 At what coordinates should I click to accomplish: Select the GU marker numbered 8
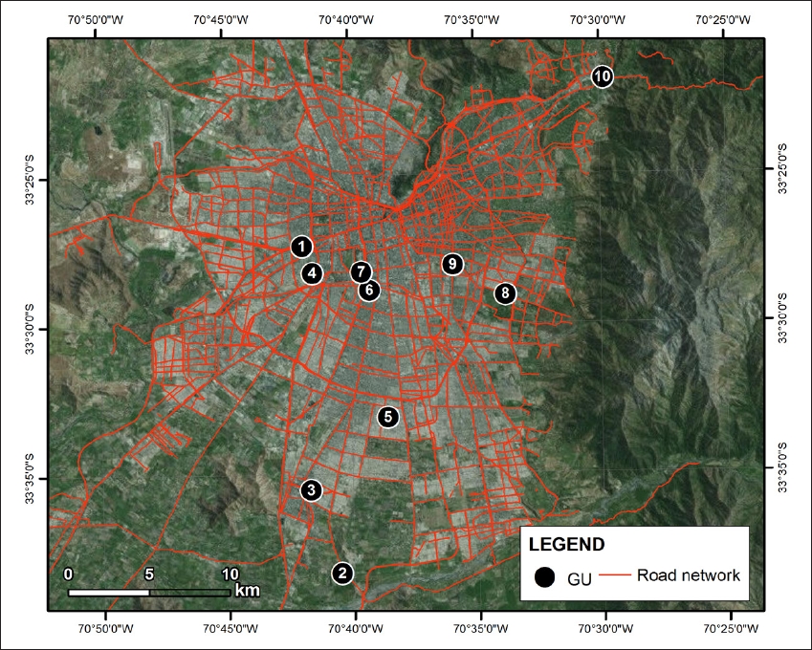pos(505,293)
